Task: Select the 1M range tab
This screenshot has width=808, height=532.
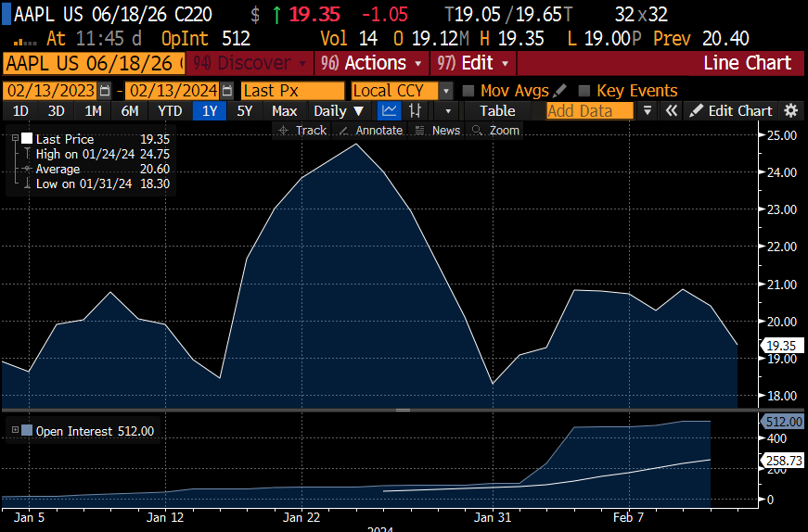Action: pyautogui.click(x=93, y=110)
